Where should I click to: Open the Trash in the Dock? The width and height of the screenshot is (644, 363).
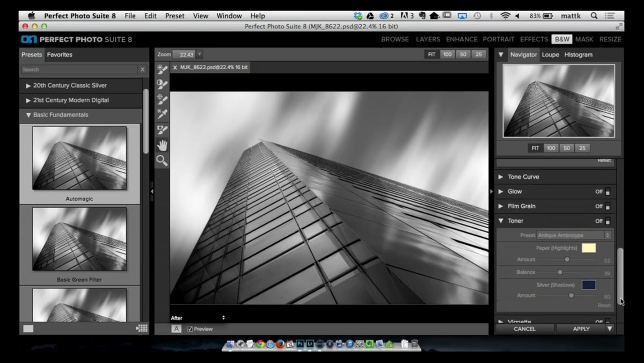[414, 344]
